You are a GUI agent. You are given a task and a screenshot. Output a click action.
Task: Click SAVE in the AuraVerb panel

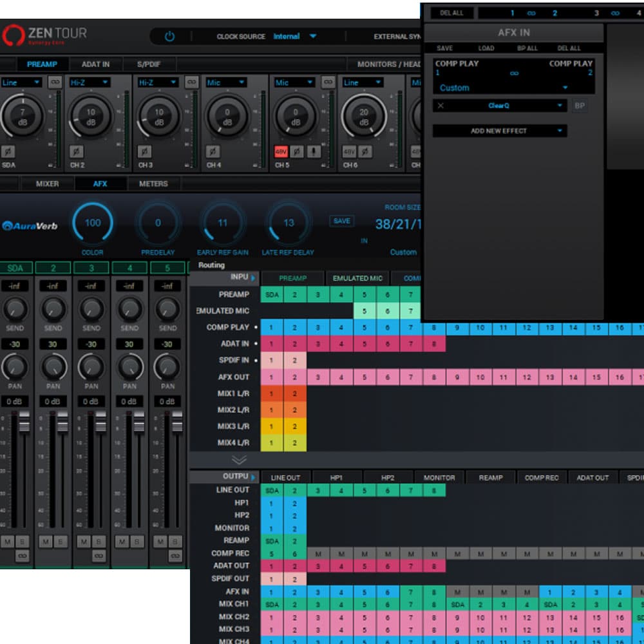(x=342, y=221)
